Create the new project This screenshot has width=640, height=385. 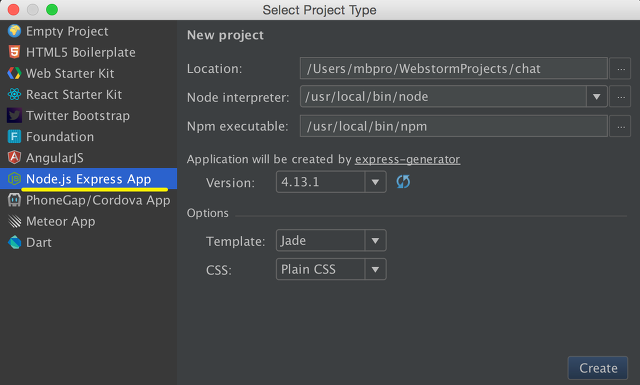[598, 368]
